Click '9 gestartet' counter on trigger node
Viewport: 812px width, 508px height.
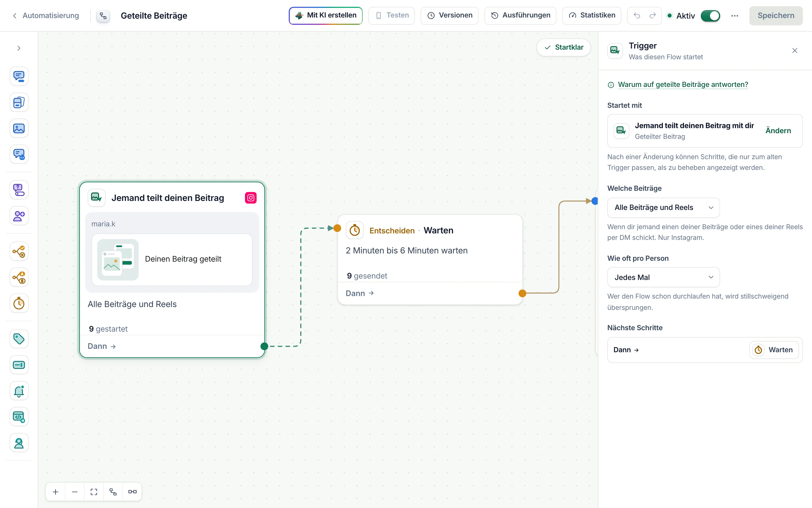(x=108, y=329)
